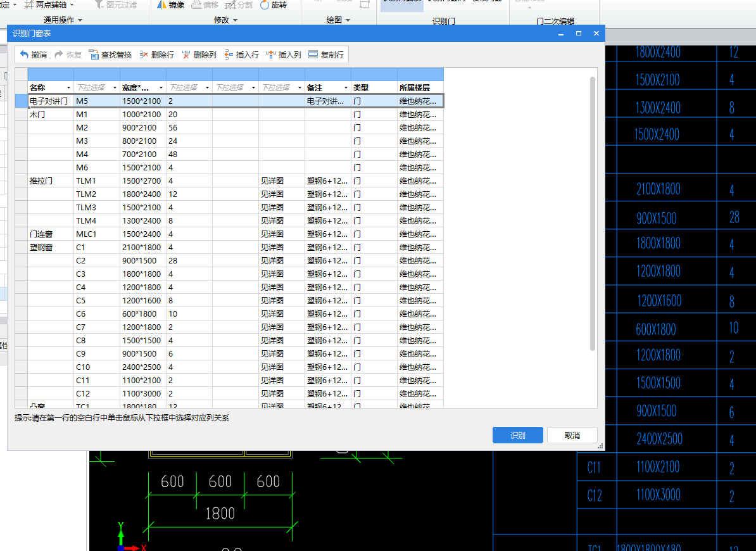756x551 pixels.
Task: Click the 900*2100 size cell
Action: [x=143, y=128]
